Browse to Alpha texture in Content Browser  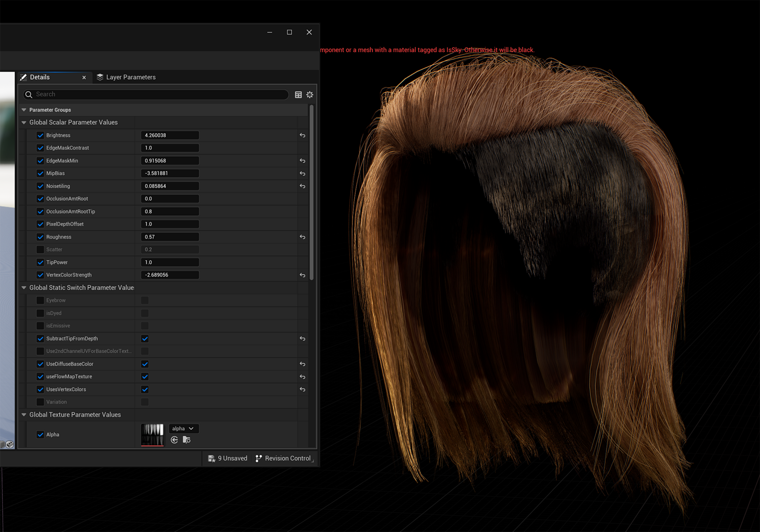pos(186,440)
